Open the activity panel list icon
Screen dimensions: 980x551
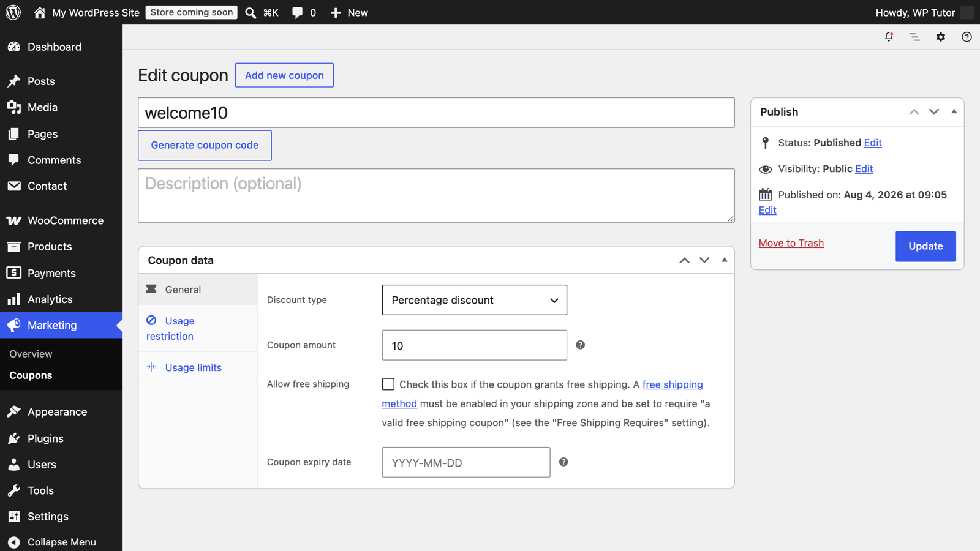click(914, 37)
